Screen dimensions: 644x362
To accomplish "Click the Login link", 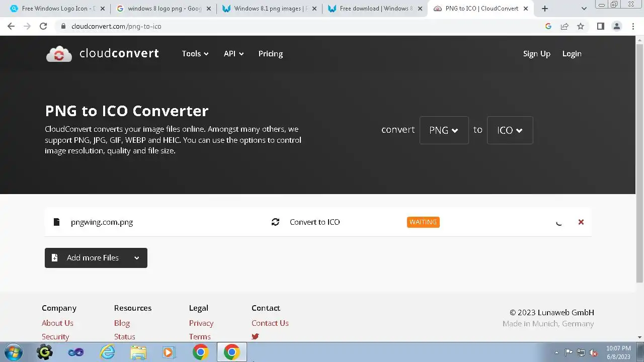I will pyautogui.click(x=572, y=54).
